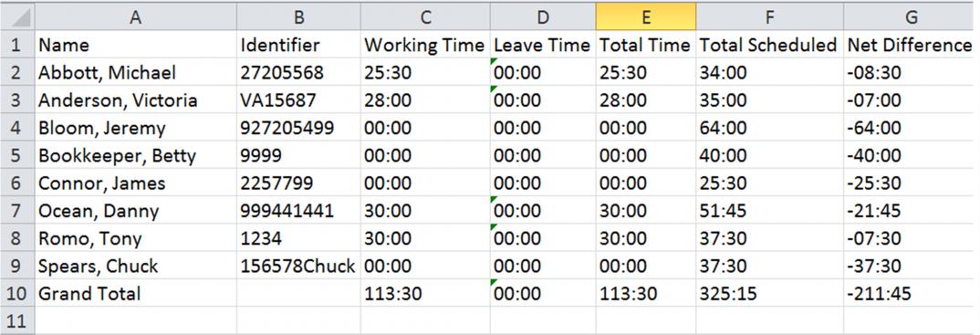Select identifier cell VA15687
Viewport: 980px width, 335px height.
click(x=298, y=100)
